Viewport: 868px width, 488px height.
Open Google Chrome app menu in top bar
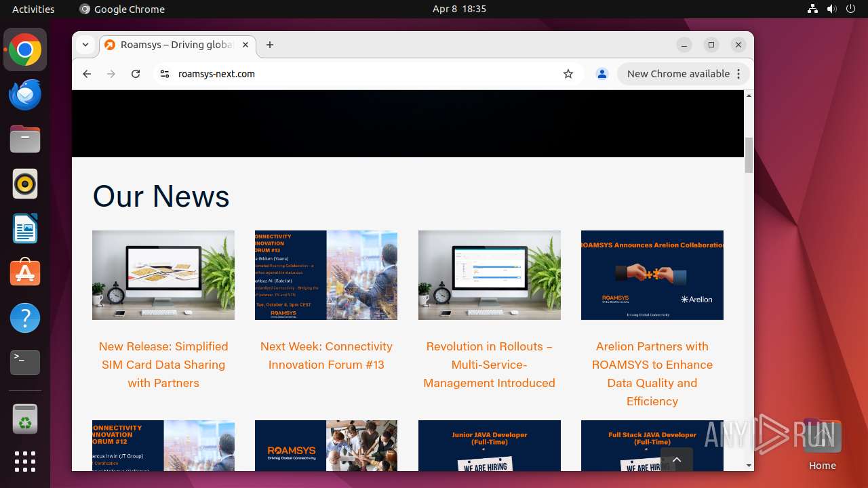point(122,9)
